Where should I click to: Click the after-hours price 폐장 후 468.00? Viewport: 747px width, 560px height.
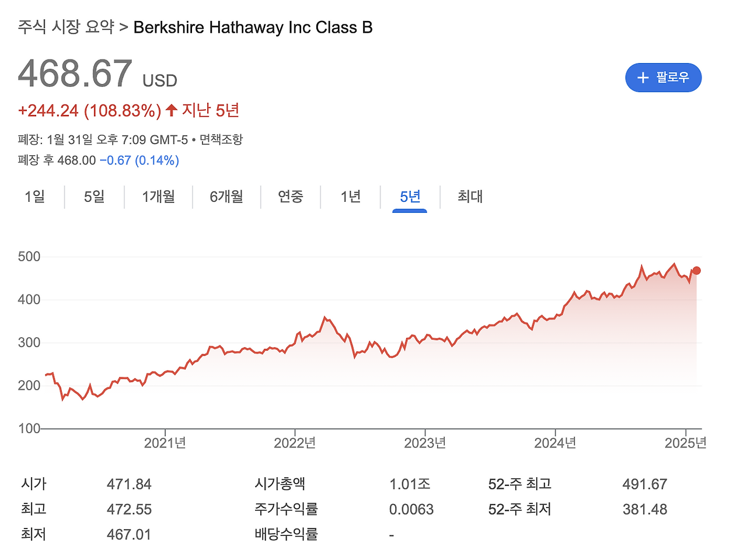(56, 159)
